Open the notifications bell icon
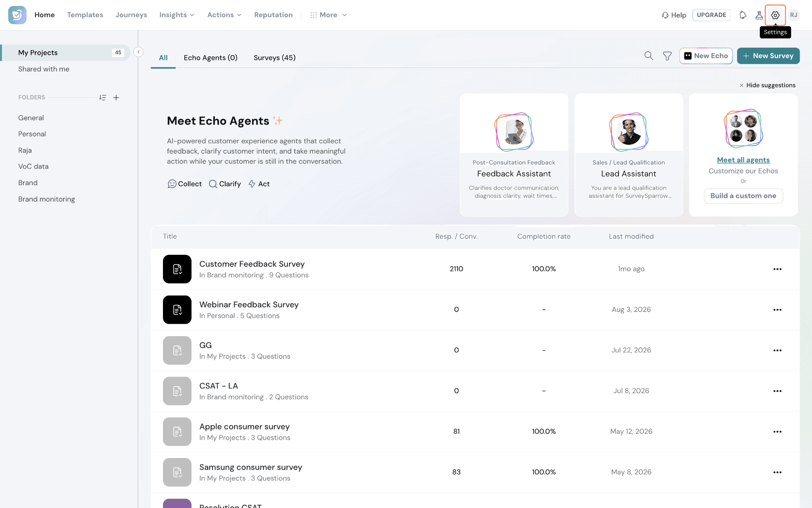 743,15
